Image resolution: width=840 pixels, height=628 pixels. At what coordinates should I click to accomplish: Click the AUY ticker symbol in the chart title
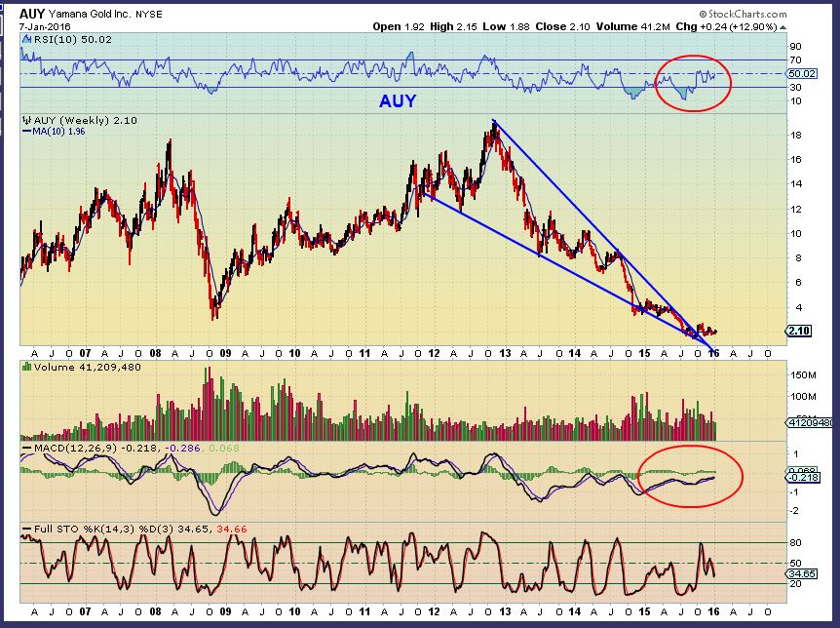point(32,14)
